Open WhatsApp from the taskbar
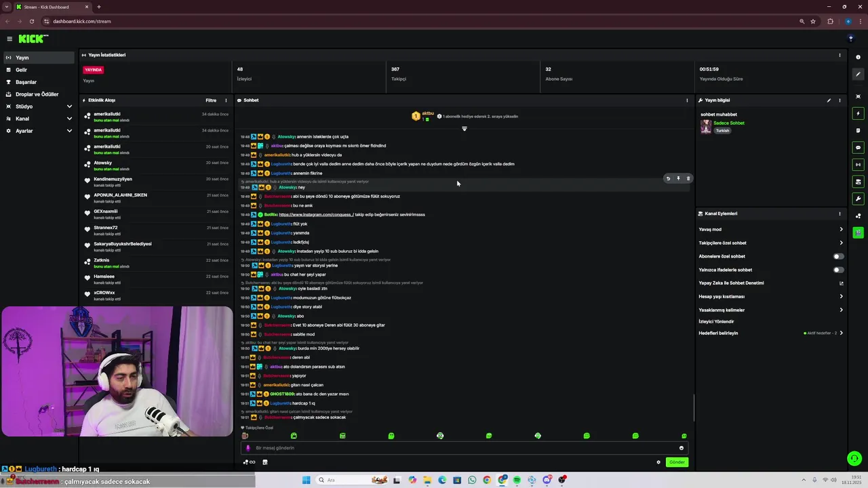Viewport: 868px width, 488px height. coord(472,480)
